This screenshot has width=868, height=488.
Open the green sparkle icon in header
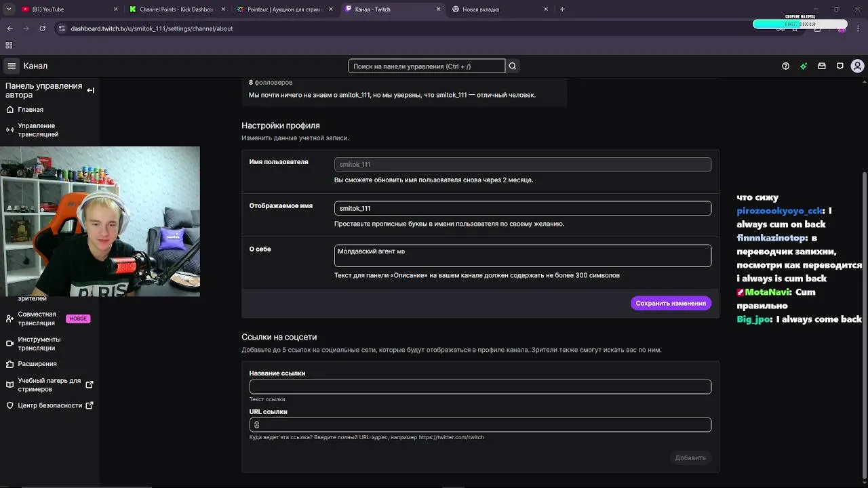pyautogui.click(x=804, y=66)
